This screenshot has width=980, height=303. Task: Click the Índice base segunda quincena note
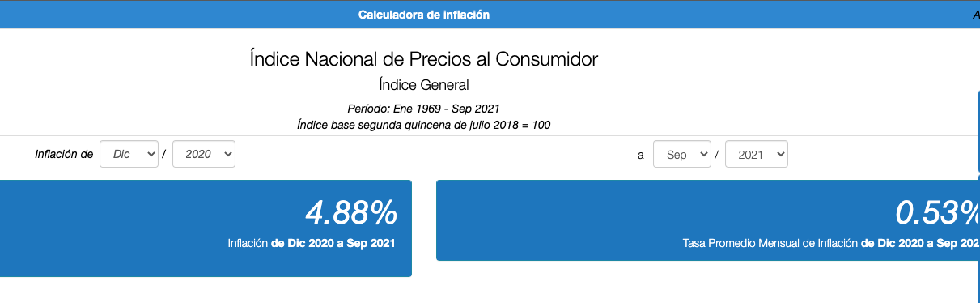424,125
